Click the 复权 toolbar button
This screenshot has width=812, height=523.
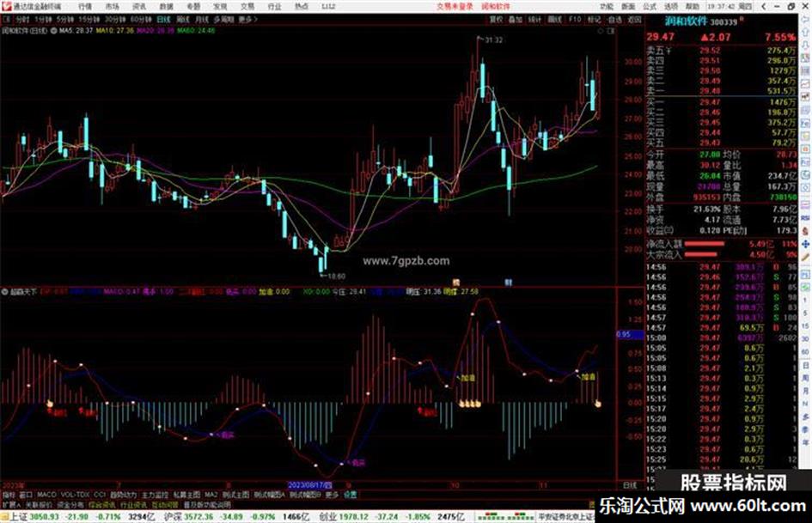tap(496, 19)
